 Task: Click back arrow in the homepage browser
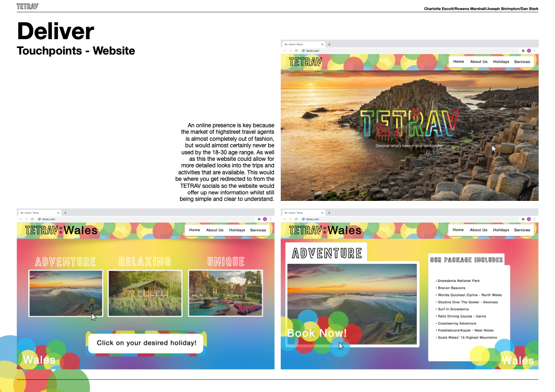pyautogui.click(x=284, y=51)
